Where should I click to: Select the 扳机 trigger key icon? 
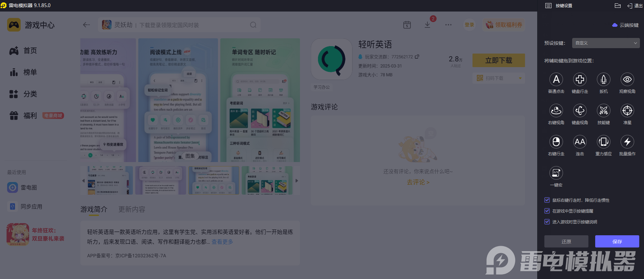click(x=604, y=79)
